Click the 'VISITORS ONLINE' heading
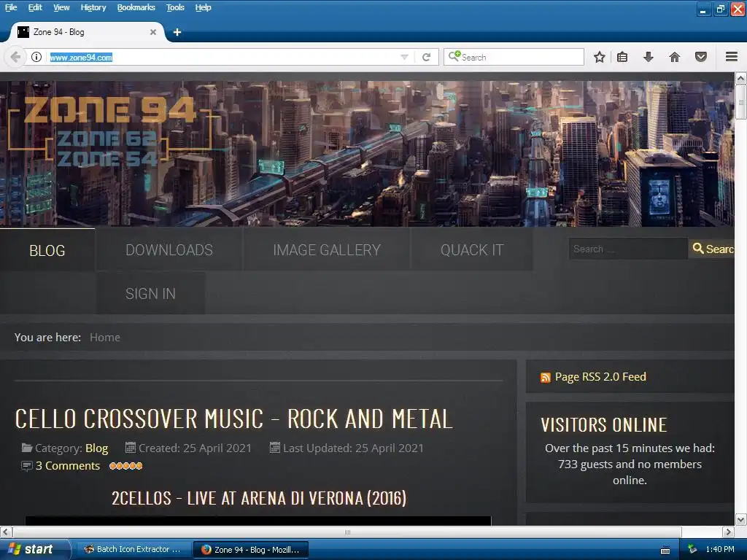This screenshot has width=747, height=560. tap(603, 425)
